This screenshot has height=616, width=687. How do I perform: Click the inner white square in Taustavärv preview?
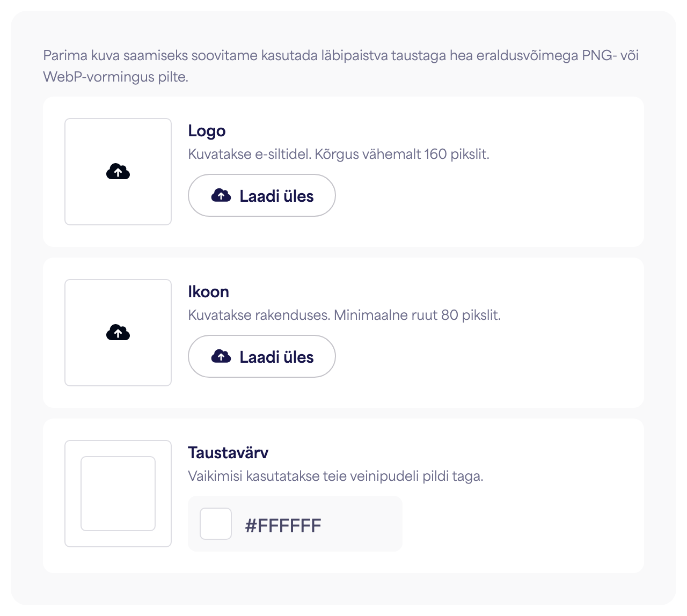point(118,494)
